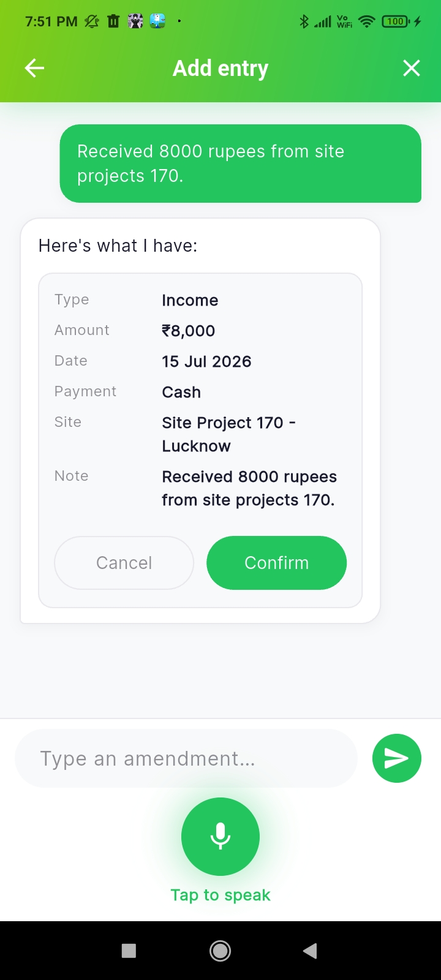
Task: Confirm the income entry
Action: pyautogui.click(x=277, y=563)
